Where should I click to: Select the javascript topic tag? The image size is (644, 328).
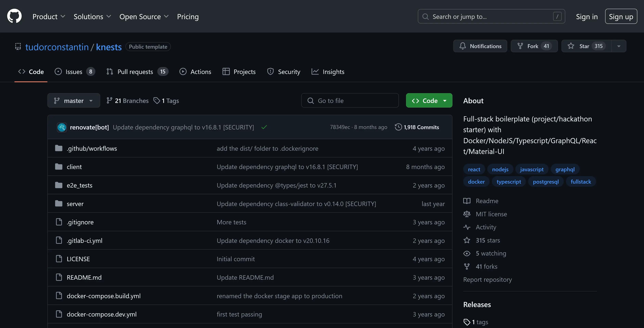[532, 169]
